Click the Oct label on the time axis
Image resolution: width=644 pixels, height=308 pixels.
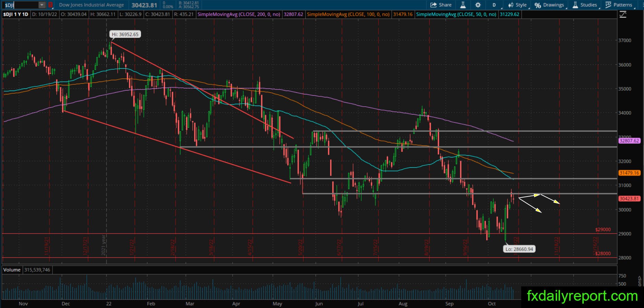point(492,304)
